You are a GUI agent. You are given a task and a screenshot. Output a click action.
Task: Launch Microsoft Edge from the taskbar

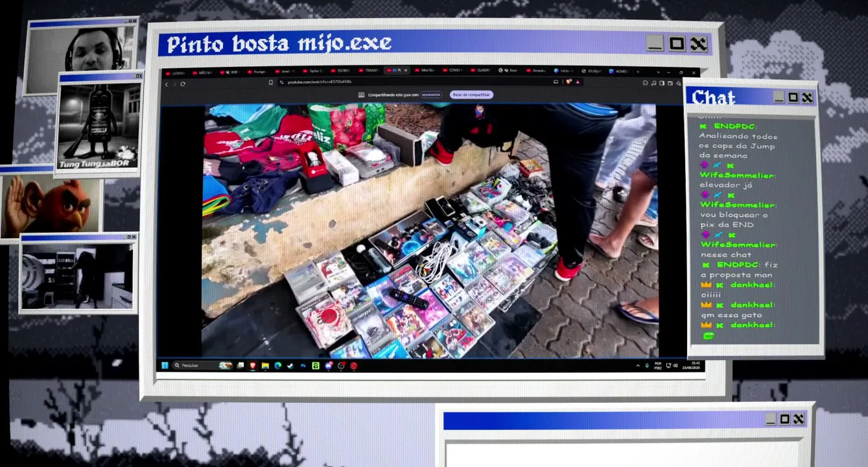(x=277, y=366)
